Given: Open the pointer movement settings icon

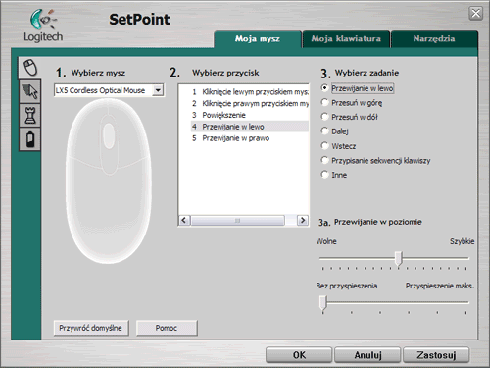Looking at the screenshot, I should pyautogui.click(x=30, y=91).
